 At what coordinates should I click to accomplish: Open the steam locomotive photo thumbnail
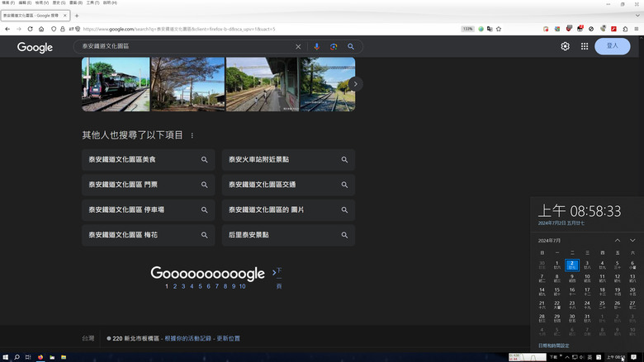[116, 84]
